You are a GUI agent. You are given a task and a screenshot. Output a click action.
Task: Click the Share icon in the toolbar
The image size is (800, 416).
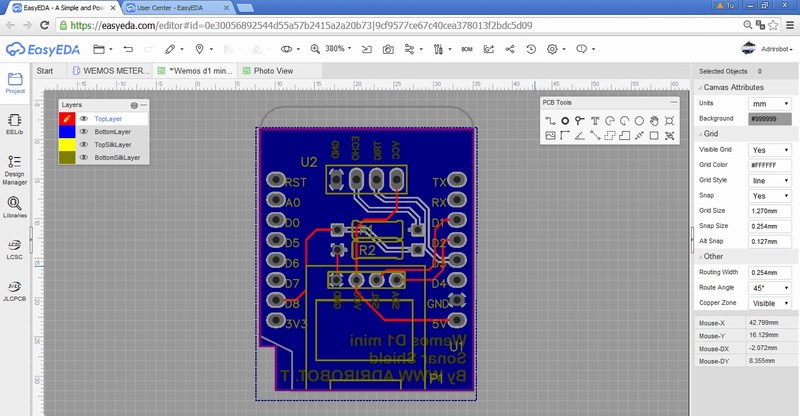pyautogui.click(x=510, y=49)
